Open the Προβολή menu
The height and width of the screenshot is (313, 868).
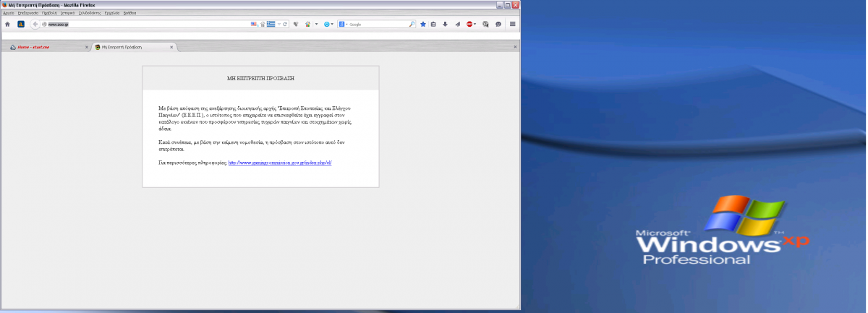pyautogui.click(x=49, y=13)
